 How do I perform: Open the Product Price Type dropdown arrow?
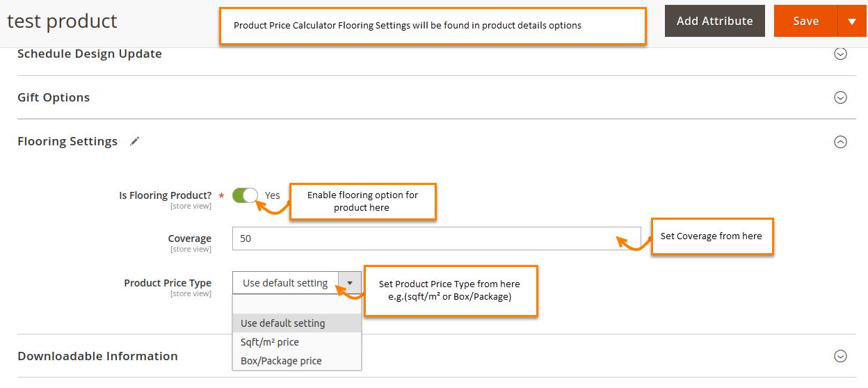(350, 283)
